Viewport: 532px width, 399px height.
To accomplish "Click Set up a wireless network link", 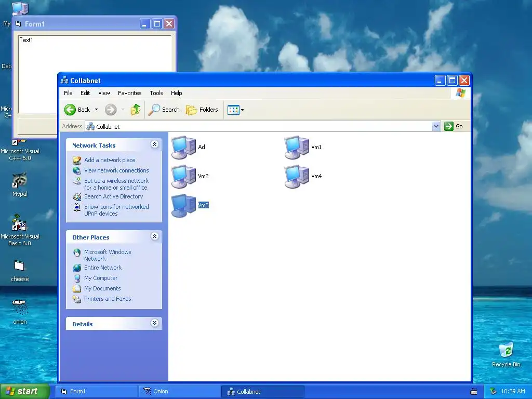I will tap(116, 184).
